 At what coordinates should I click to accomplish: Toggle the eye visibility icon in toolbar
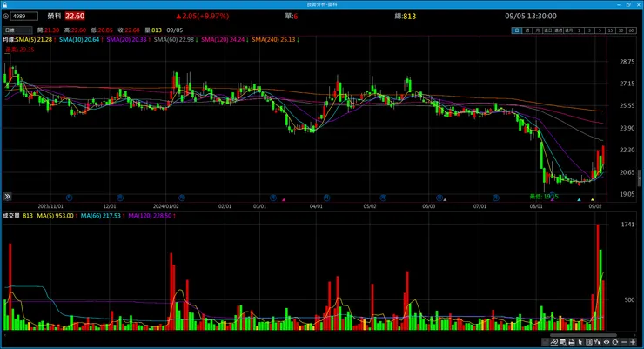pyautogui.click(x=607, y=342)
